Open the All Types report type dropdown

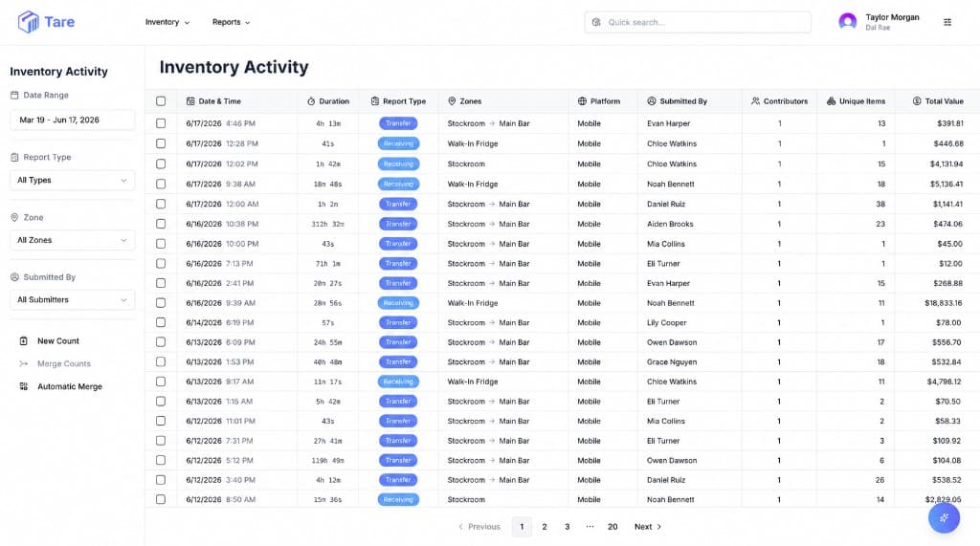point(73,180)
